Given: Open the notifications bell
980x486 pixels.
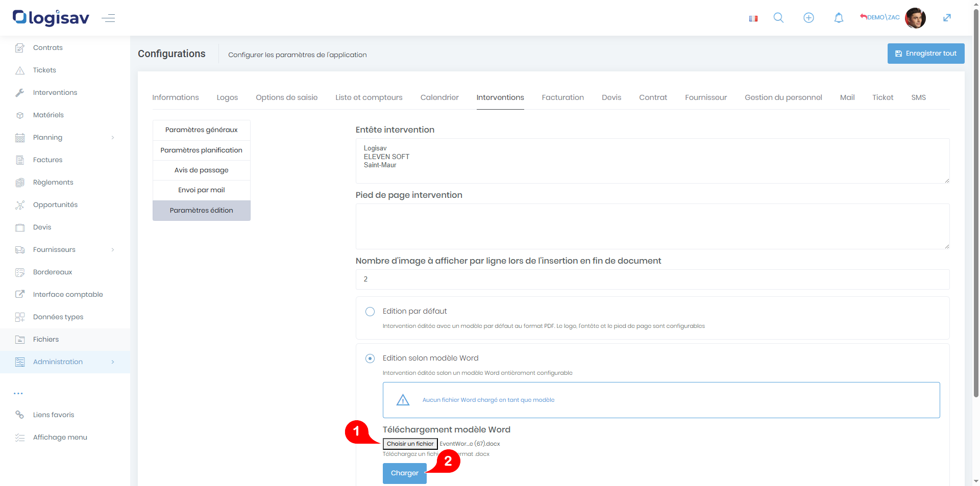Looking at the screenshot, I should 839,18.
